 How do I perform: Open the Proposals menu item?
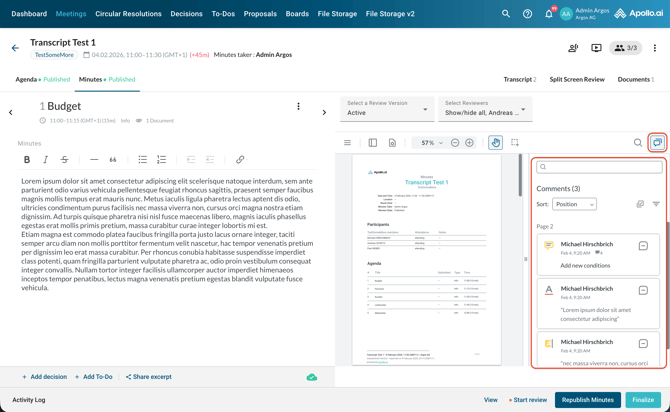tap(260, 14)
